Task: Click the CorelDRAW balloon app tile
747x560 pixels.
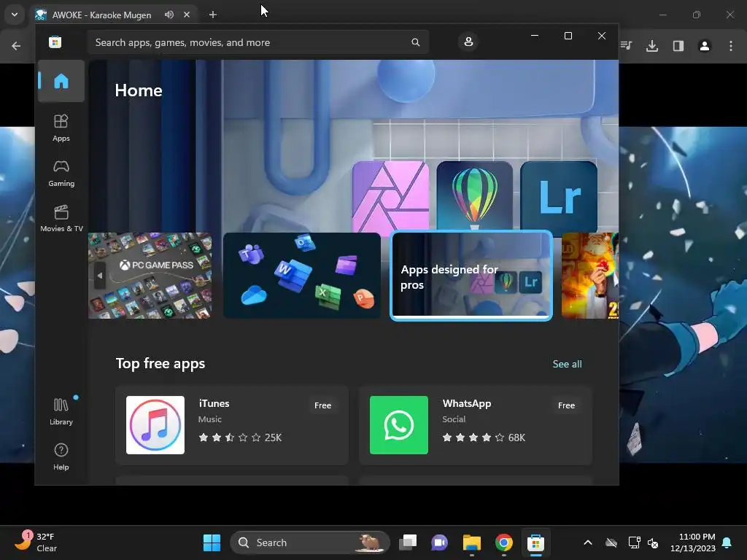Action: (x=474, y=196)
